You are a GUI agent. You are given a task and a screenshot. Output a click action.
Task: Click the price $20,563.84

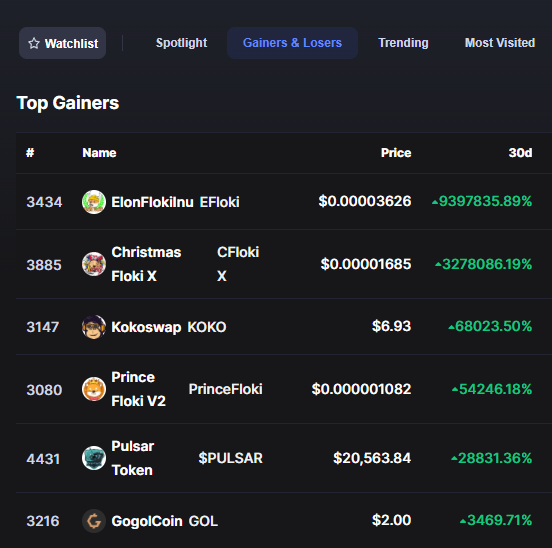pos(372,458)
